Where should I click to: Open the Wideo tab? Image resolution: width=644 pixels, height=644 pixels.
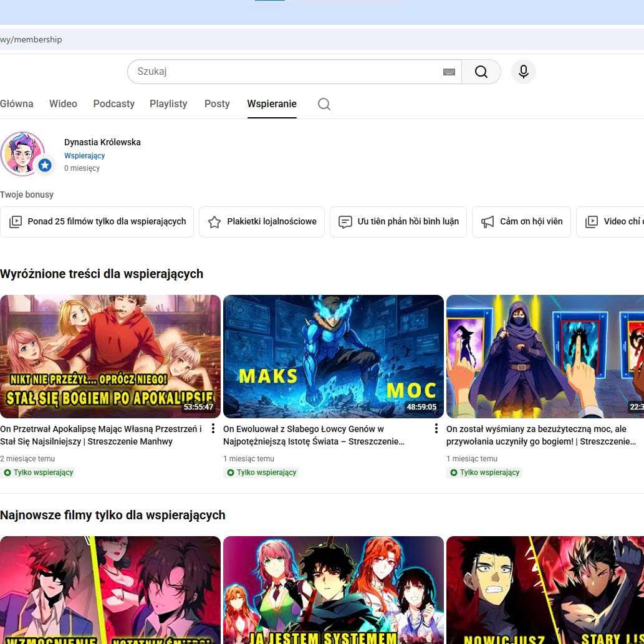pyautogui.click(x=63, y=104)
